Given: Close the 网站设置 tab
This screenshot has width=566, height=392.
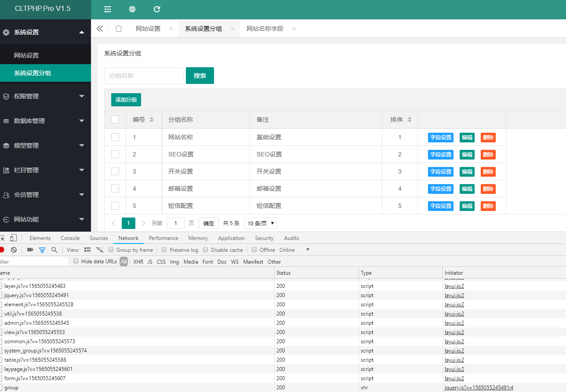Looking at the screenshot, I should pos(171,29).
